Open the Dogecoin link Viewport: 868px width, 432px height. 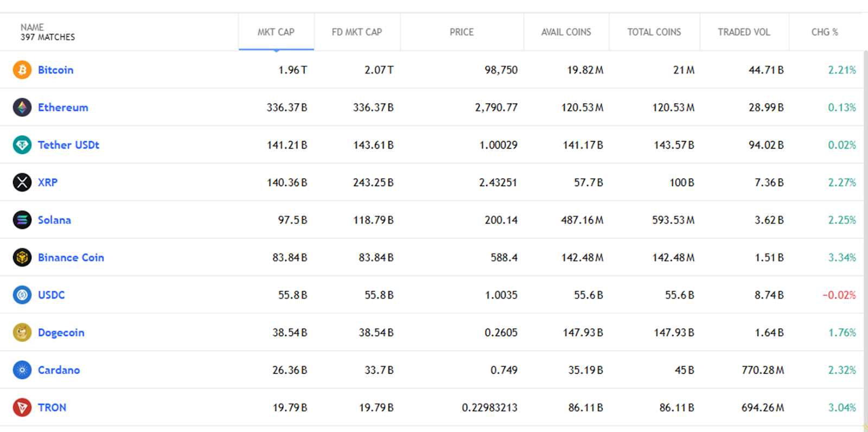tap(61, 333)
